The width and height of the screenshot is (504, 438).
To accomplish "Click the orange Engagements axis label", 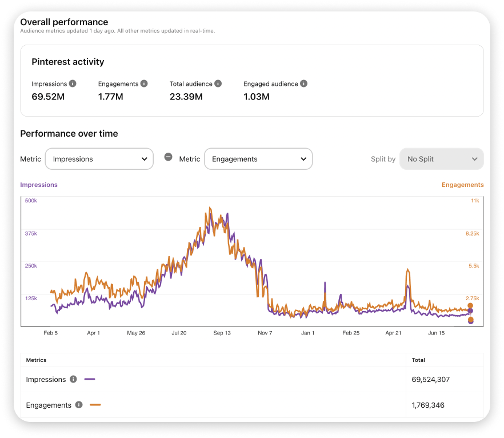I will point(462,185).
